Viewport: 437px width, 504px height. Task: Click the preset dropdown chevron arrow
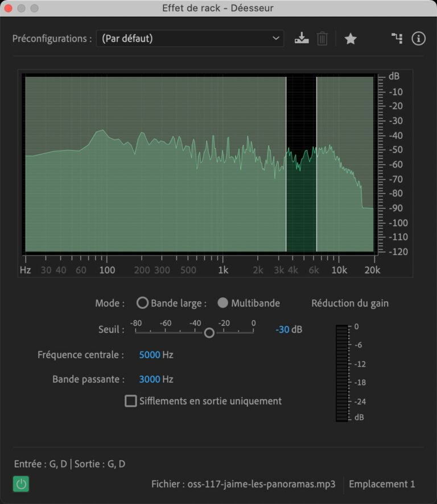click(275, 38)
